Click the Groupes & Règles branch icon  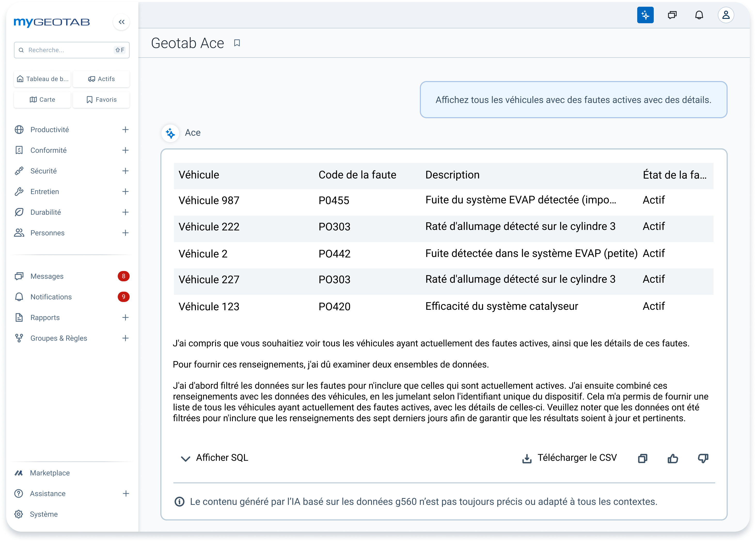[19, 338]
